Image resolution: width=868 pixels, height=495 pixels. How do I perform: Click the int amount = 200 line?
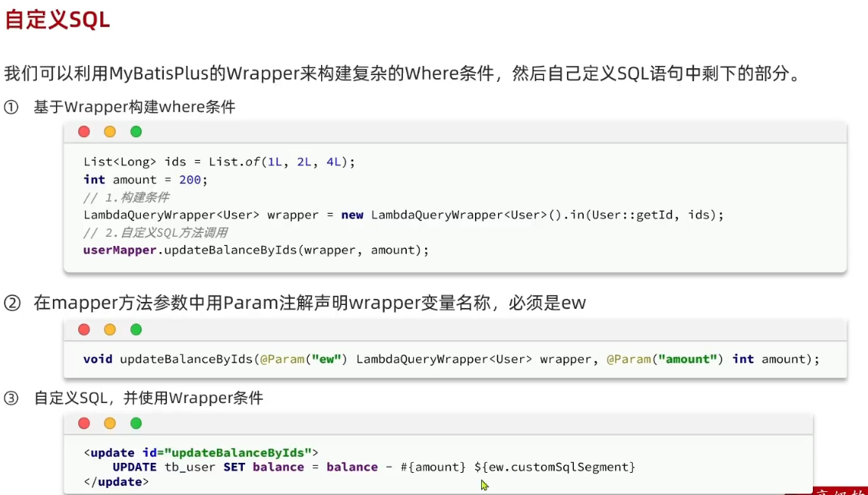tap(146, 179)
